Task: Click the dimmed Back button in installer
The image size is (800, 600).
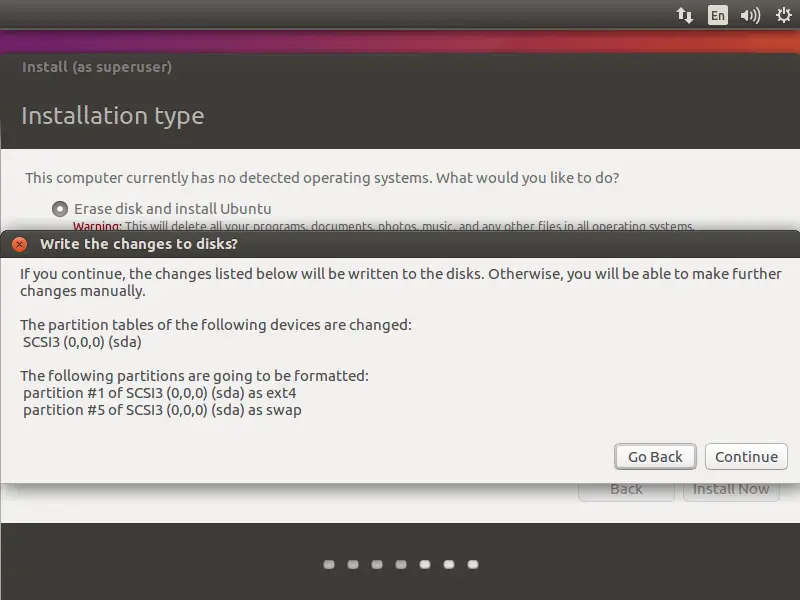Action: click(x=626, y=490)
